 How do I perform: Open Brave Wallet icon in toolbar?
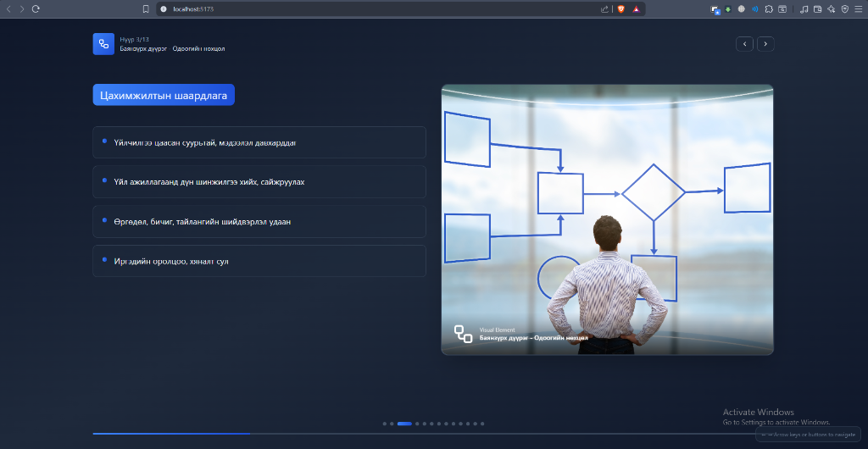click(x=818, y=8)
